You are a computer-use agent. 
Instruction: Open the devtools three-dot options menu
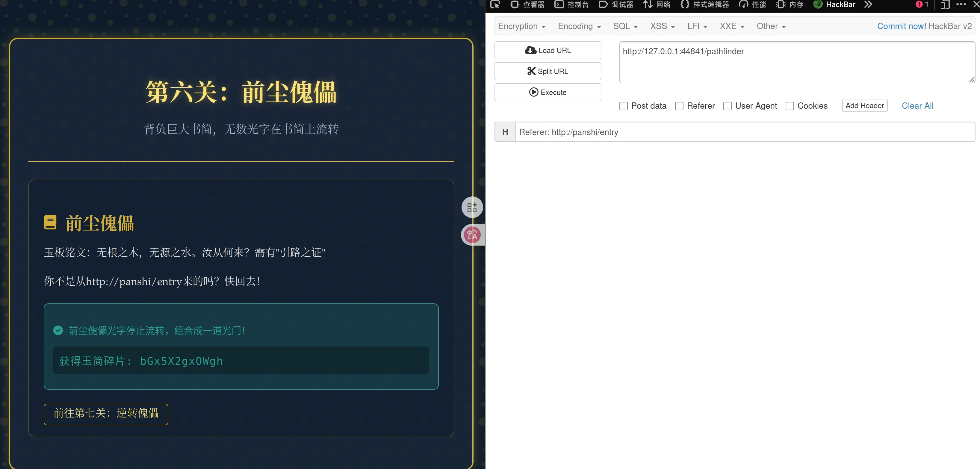[x=961, y=4]
